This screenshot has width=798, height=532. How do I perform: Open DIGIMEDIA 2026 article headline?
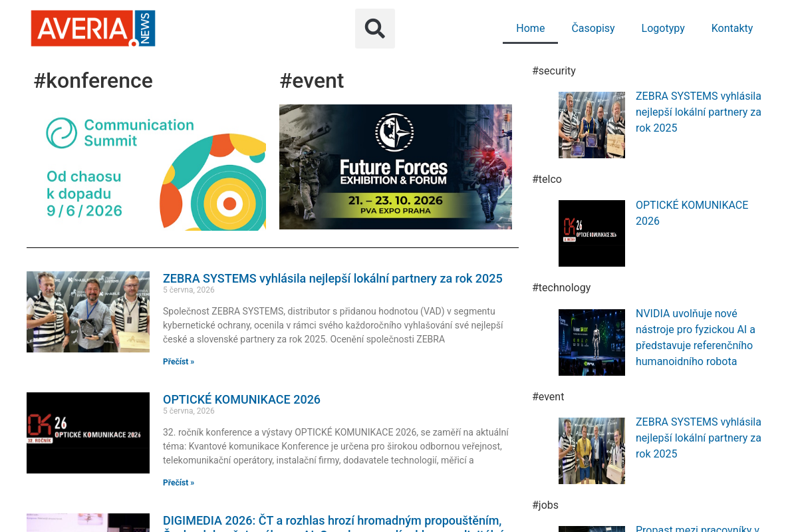click(332, 523)
